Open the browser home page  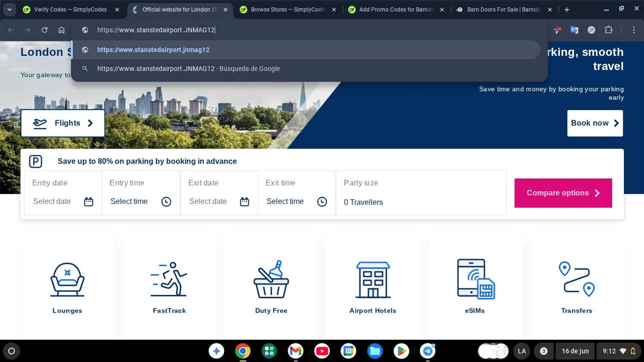click(x=61, y=30)
